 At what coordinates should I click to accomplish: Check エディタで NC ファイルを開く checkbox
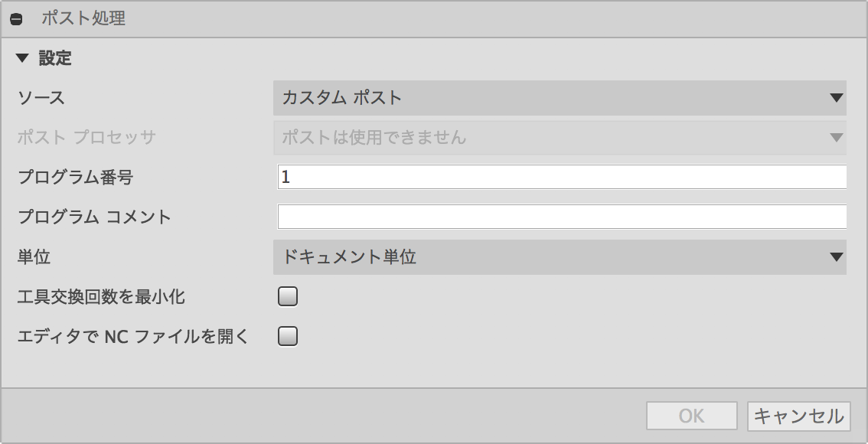[287, 336]
